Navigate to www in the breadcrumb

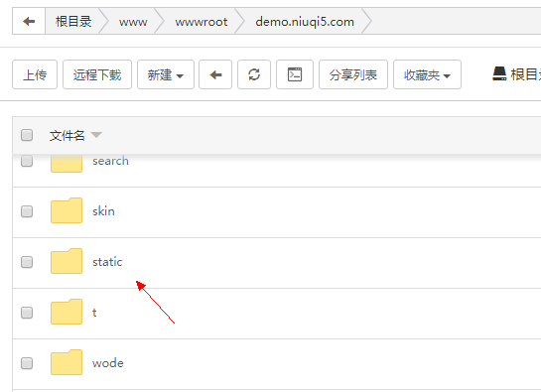pyautogui.click(x=133, y=22)
